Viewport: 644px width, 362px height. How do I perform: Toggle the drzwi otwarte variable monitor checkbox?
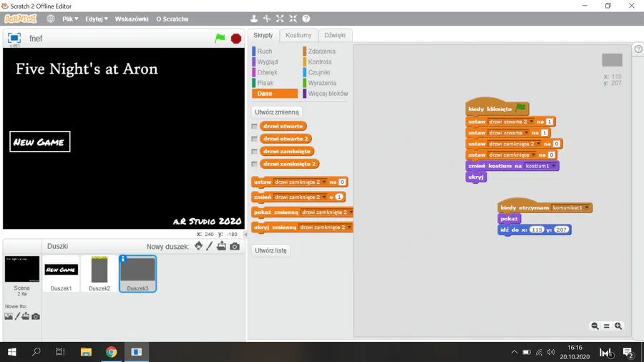pos(255,126)
